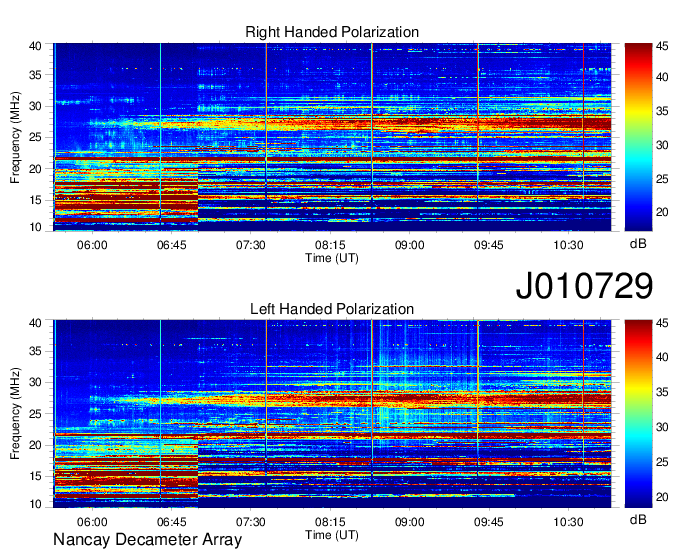Click the 09:45 tick label of the top plot
The width and height of the screenshot is (680, 552).
[x=489, y=245]
